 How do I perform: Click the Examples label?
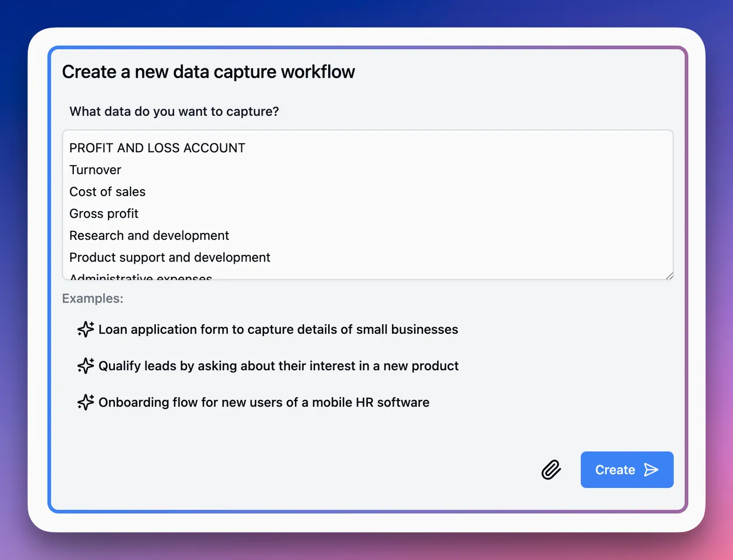92,298
